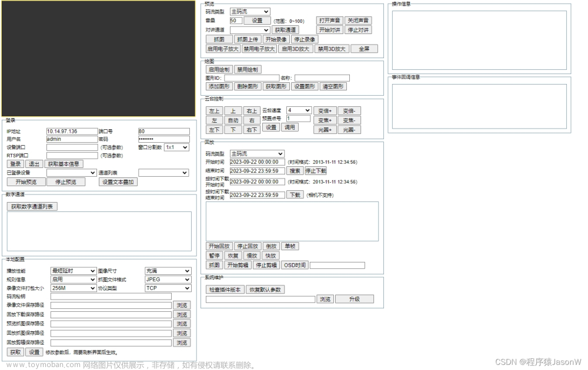Open the 窗口分割数 1x1 dropdown
The height and width of the screenshot is (370, 588).
point(176,147)
